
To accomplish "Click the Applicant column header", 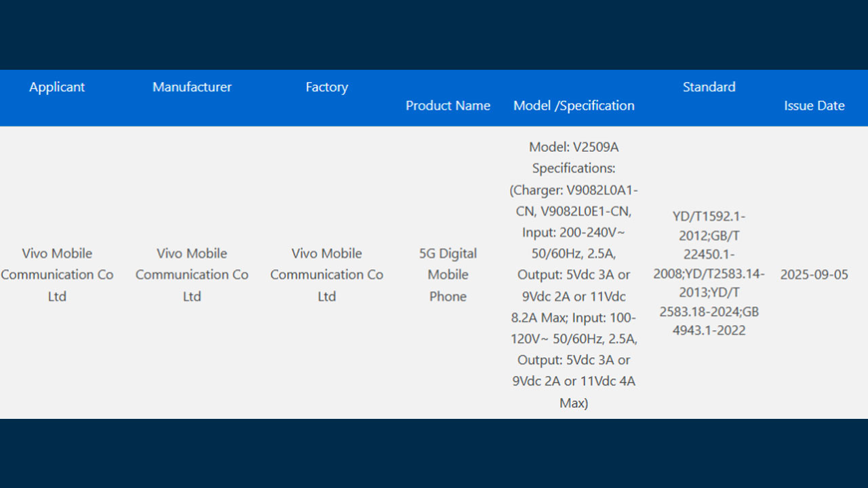I will [x=57, y=87].
